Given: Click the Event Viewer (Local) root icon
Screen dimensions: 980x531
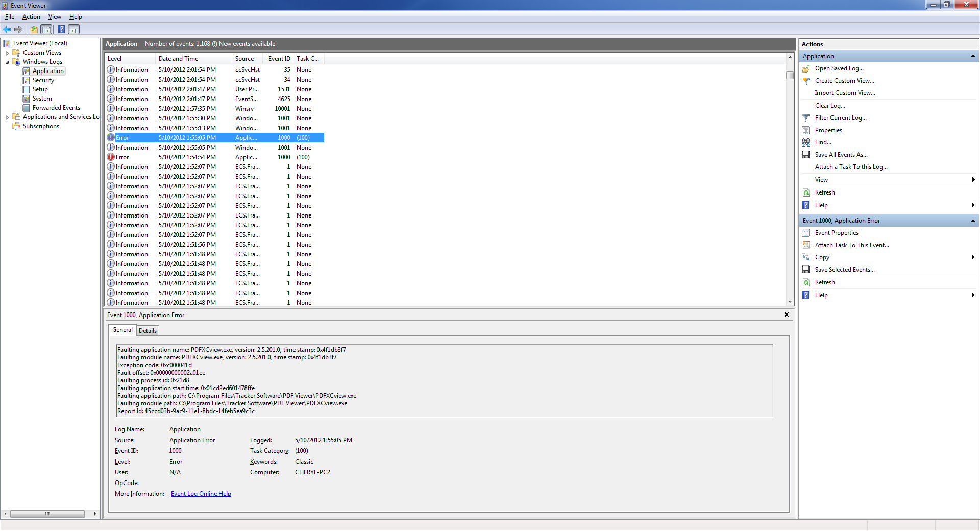Looking at the screenshot, I should pyautogui.click(x=7, y=43).
